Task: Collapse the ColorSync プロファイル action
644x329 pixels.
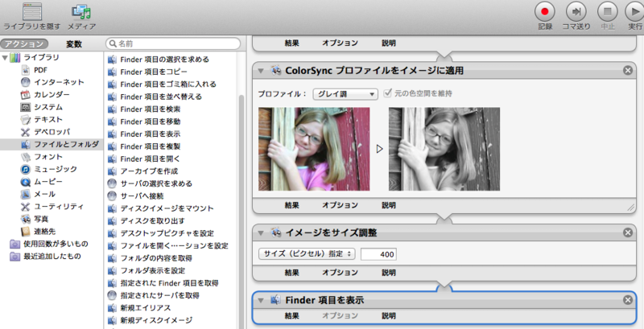Action: click(x=261, y=71)
